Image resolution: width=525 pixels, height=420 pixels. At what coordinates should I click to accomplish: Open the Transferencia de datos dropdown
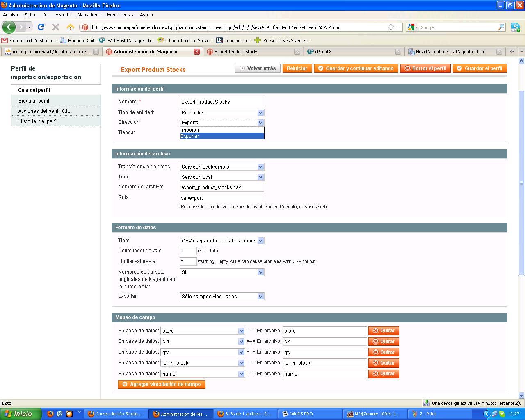pyautogui.click(x=222, y=167)
